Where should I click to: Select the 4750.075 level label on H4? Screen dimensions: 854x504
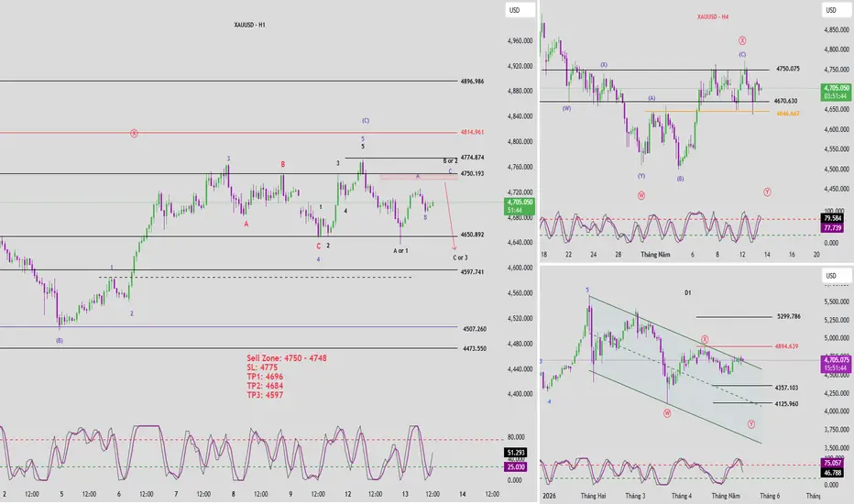click(787, 69)
